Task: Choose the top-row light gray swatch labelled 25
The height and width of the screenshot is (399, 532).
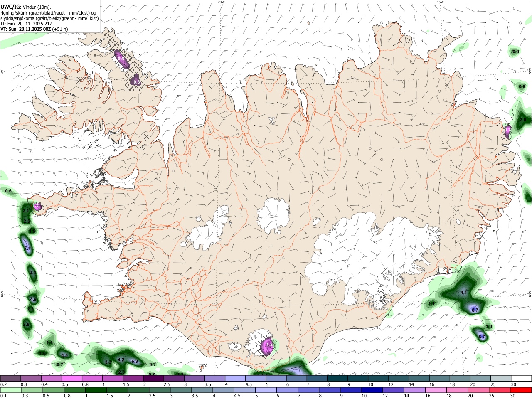Action: click(500, 378)
